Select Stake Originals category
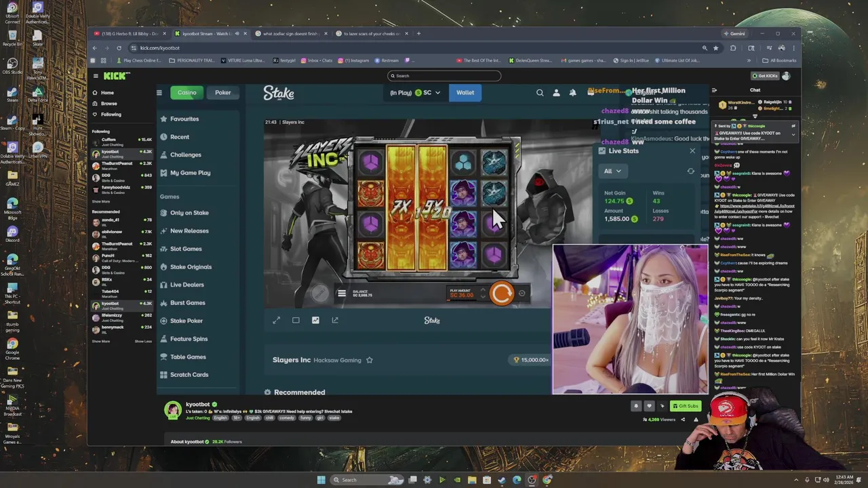 [x=186, y=267]
